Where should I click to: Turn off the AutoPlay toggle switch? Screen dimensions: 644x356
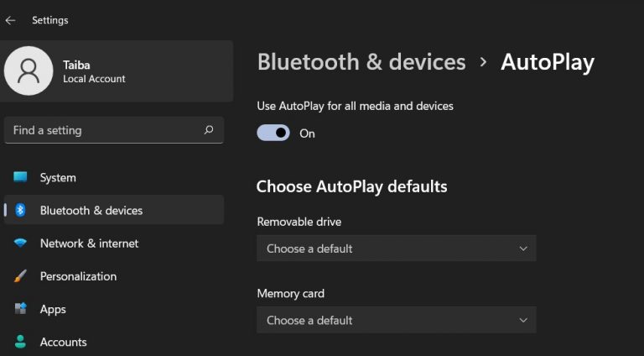pos(273,133)
